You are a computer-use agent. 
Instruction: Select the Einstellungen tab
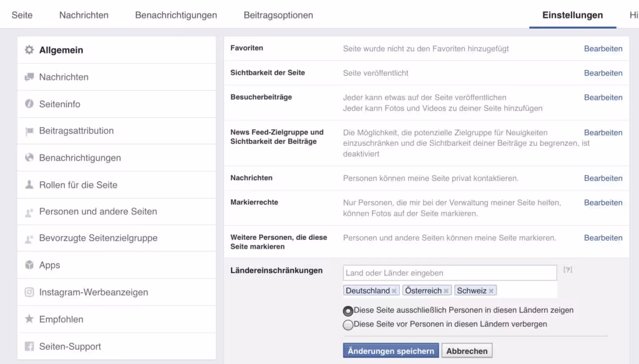tap(573, 15)
